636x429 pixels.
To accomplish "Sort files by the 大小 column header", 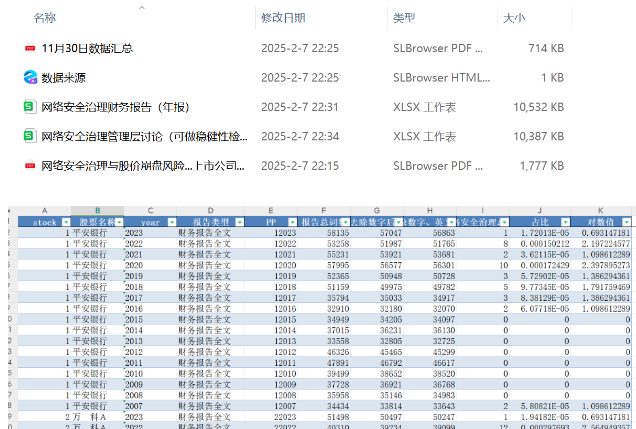I will click(x=514, y=18).
